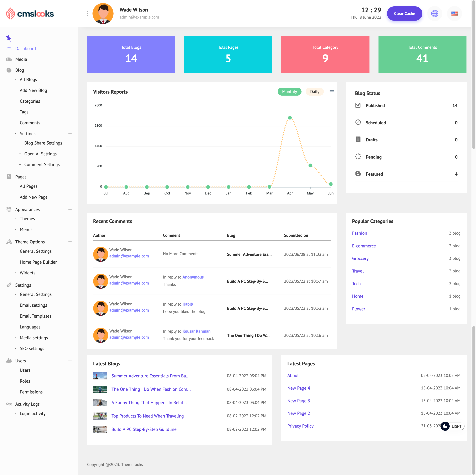This screenshot has width=476, height=475.
Task: Click the Published checkmark icon
Action: [358, 105]
